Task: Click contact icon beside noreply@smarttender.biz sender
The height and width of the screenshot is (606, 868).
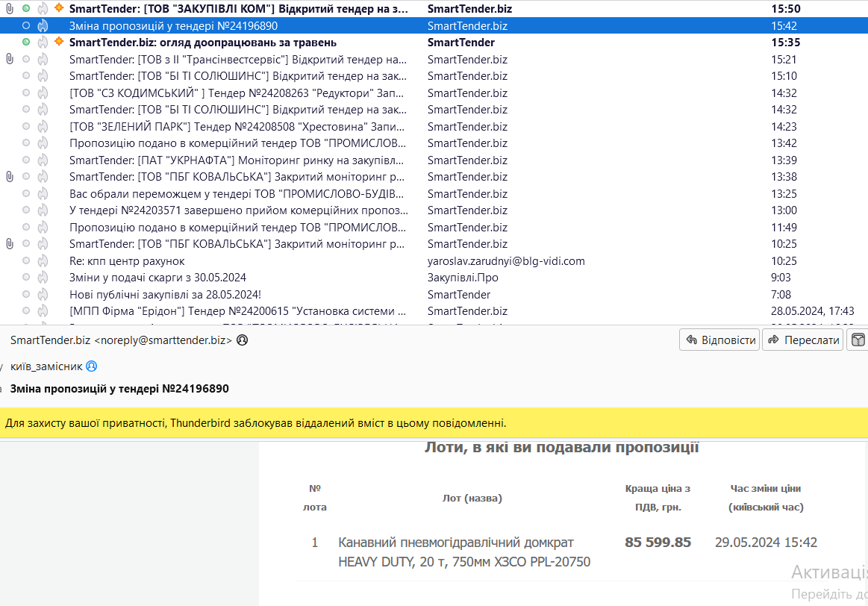Action: (x=242, y=340)
